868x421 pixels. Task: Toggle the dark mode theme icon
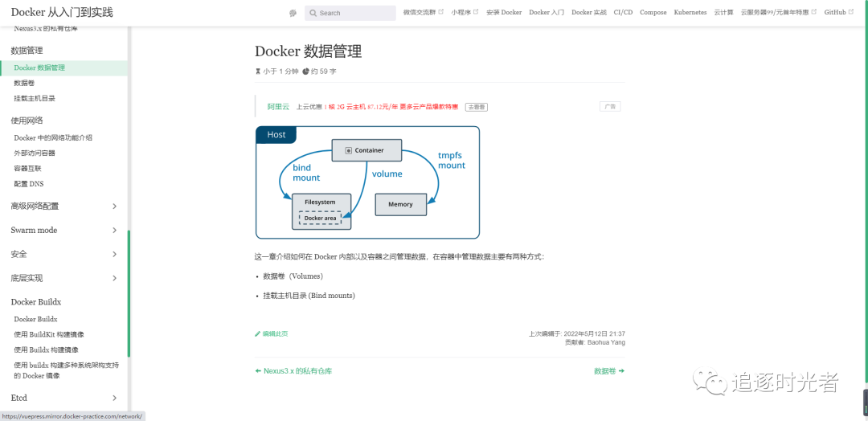pos(293,14)
